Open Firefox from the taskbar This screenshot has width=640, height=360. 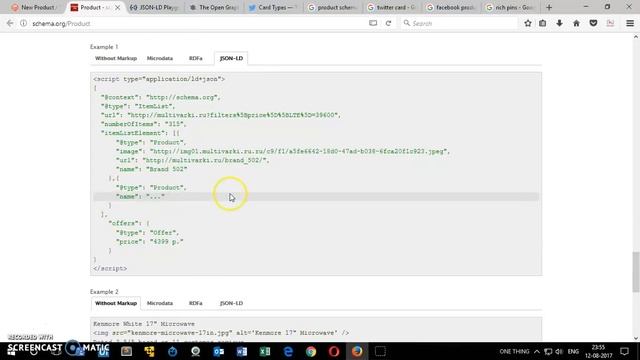(x=357, y=351)
